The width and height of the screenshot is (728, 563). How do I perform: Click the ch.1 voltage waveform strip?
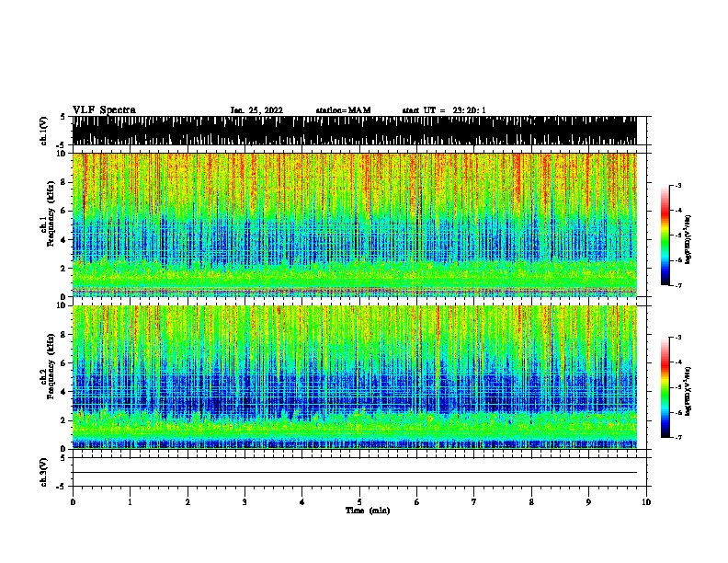click(x=354, y=131)
